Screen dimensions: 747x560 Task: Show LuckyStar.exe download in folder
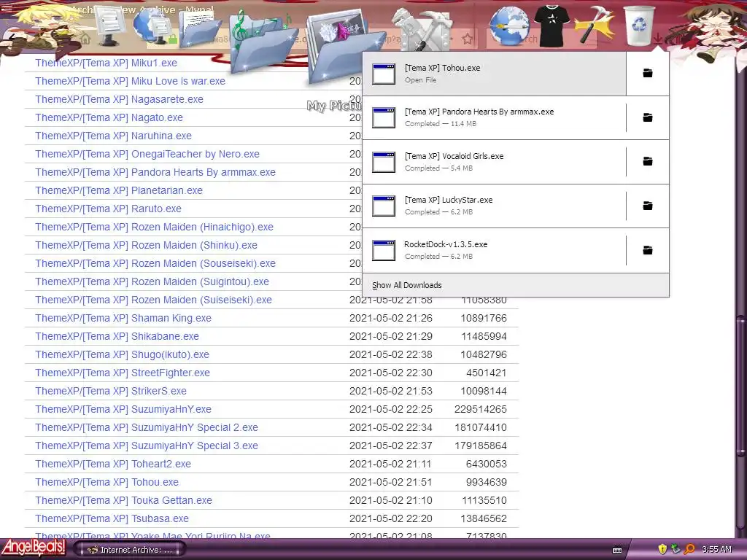coord(648,206)
